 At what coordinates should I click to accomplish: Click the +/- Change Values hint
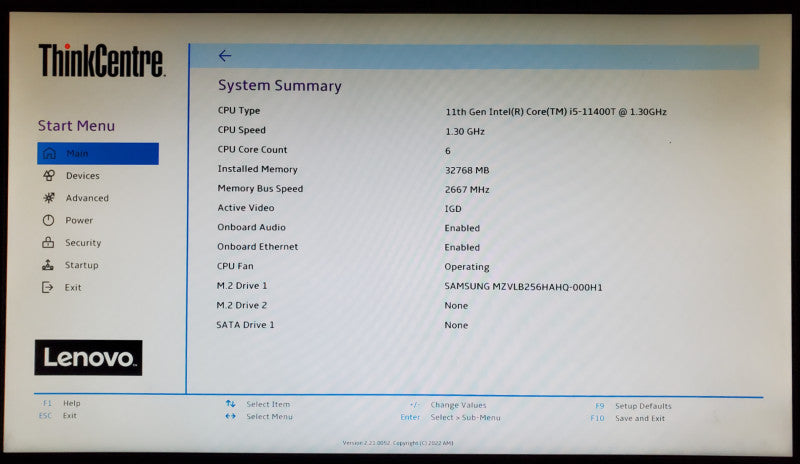[x=448, y=405]
